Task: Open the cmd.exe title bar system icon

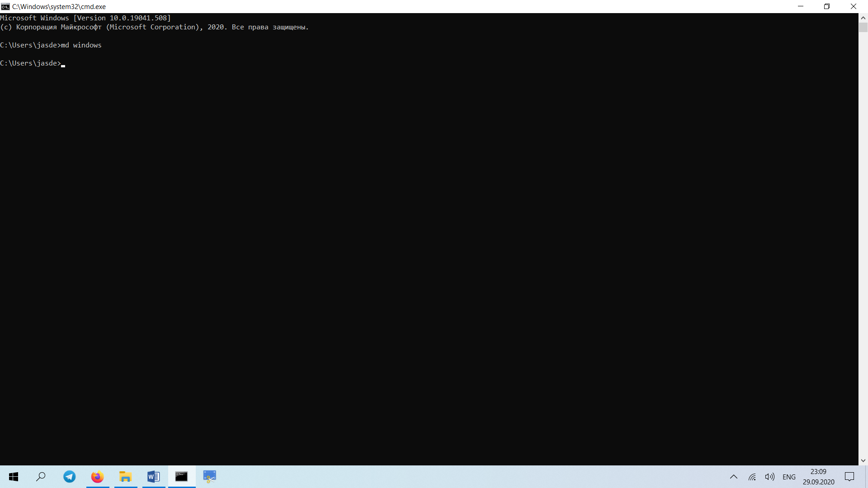Action: [x=5, y=6]
